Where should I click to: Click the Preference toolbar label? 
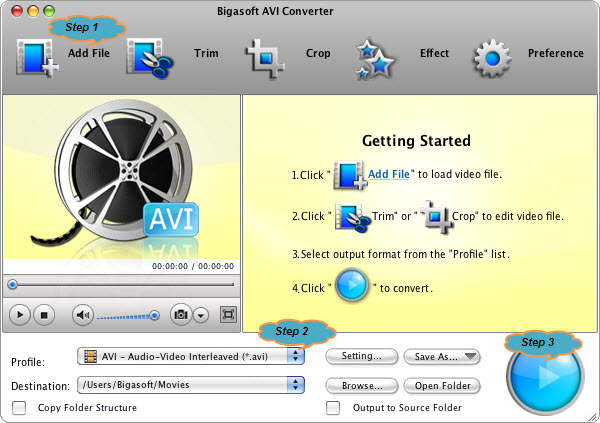556,53
